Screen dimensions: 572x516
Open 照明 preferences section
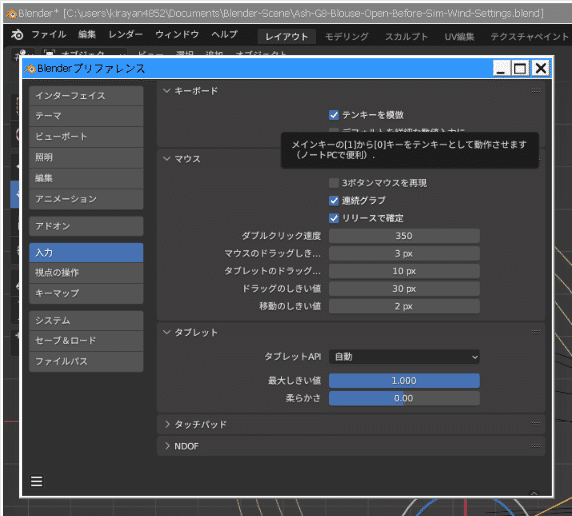(x=86, y=158)
